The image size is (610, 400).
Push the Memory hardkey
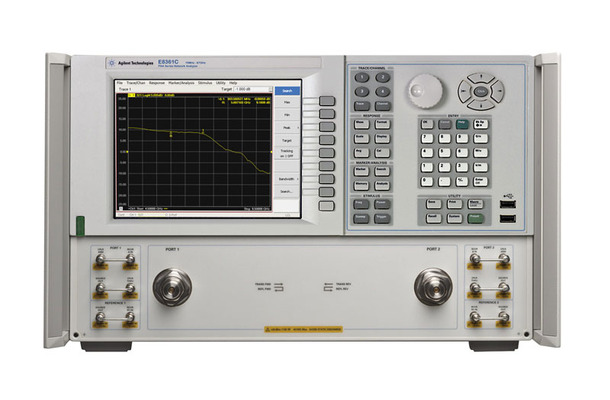click(361, 185)
